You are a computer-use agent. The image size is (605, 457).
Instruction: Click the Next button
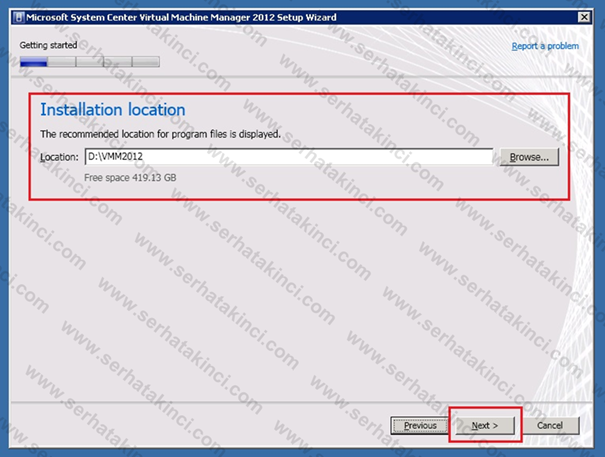coord(485,425)
